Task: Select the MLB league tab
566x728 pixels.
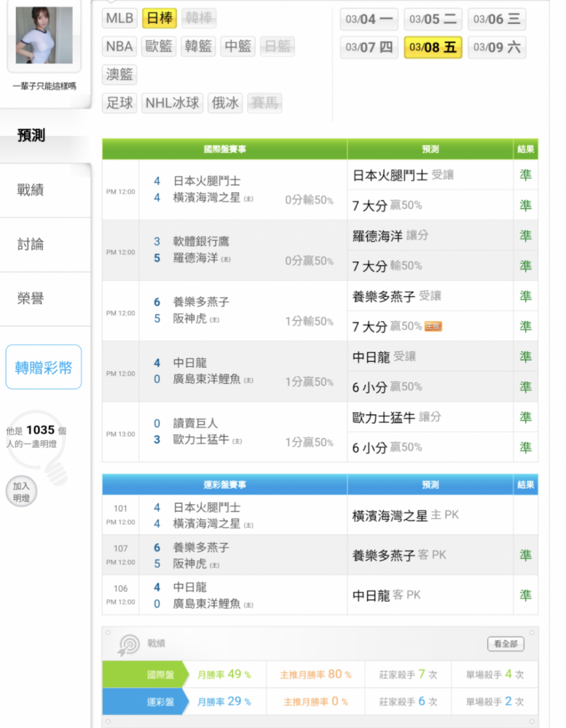Action: point(120,18)
